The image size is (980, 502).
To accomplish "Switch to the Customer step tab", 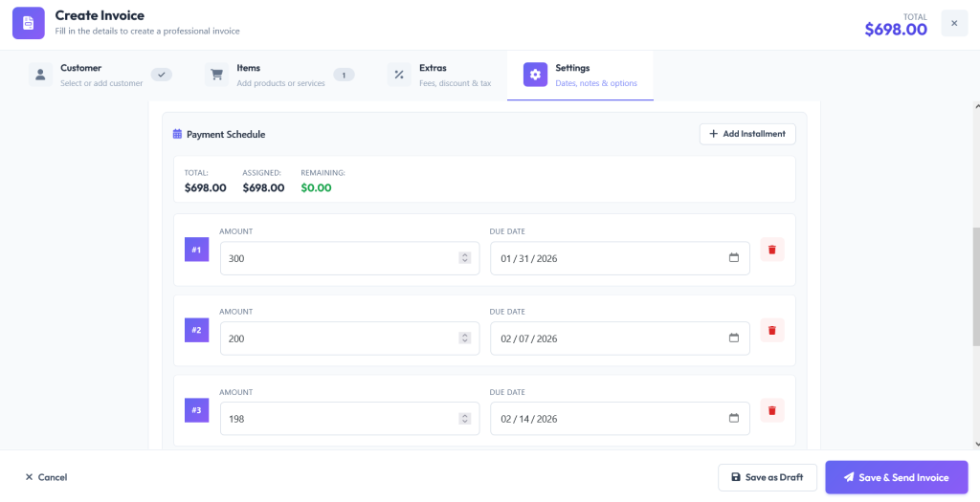I will [100, 75].
